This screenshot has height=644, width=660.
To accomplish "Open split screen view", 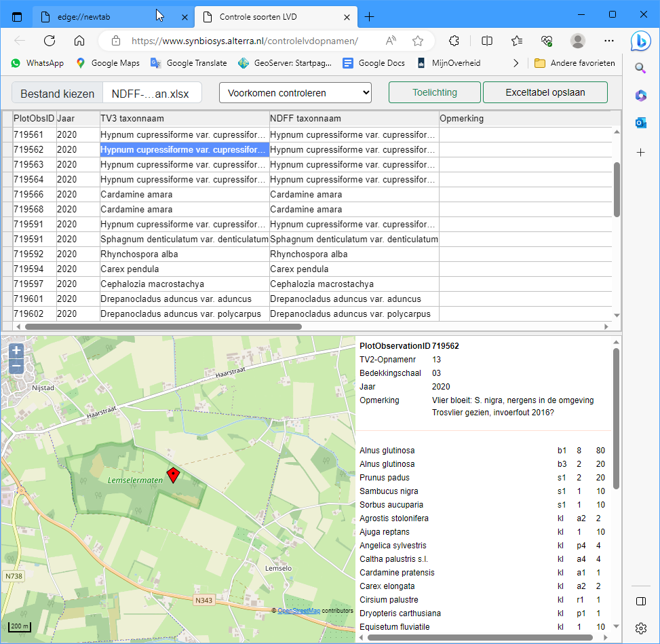I will point(486,41).
